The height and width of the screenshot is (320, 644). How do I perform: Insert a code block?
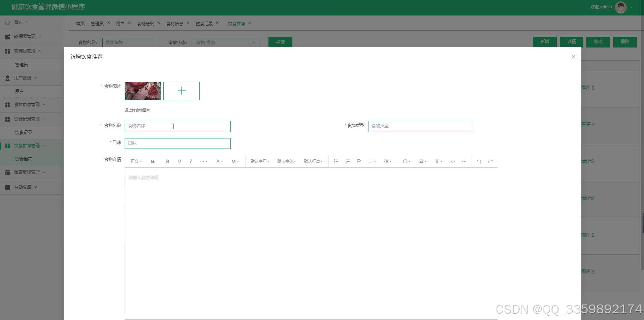coord(453,161)
